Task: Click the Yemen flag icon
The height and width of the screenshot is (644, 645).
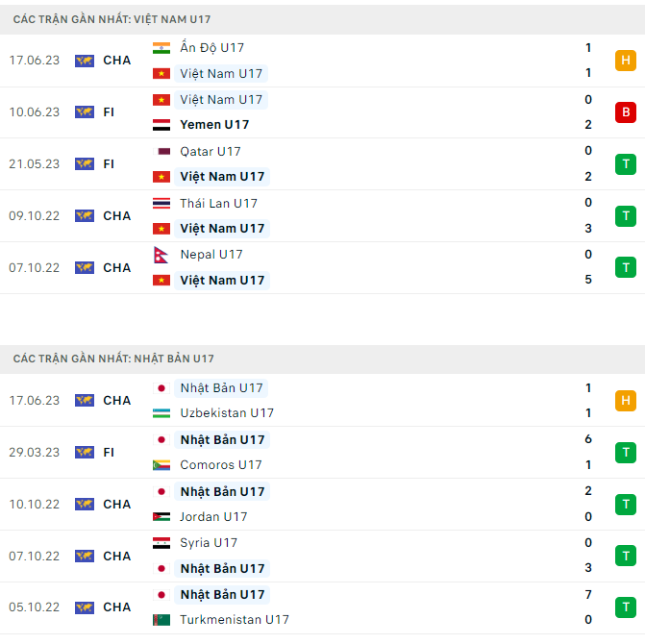Action: [161, 125]
